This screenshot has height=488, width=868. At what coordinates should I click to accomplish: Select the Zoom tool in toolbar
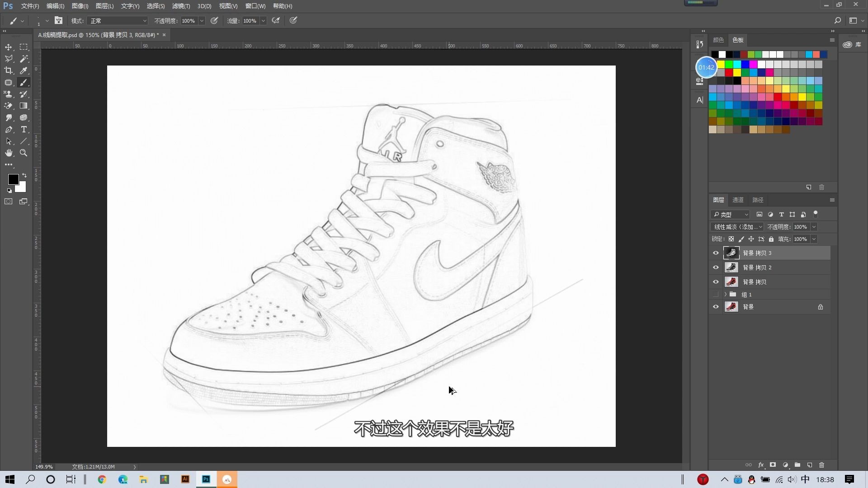coord(24,153)
